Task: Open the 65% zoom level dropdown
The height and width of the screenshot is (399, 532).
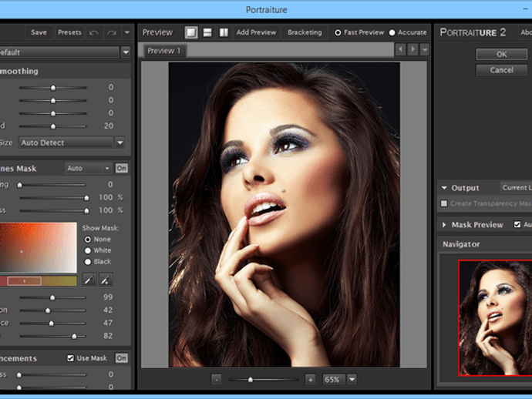Action: point(352,380)
